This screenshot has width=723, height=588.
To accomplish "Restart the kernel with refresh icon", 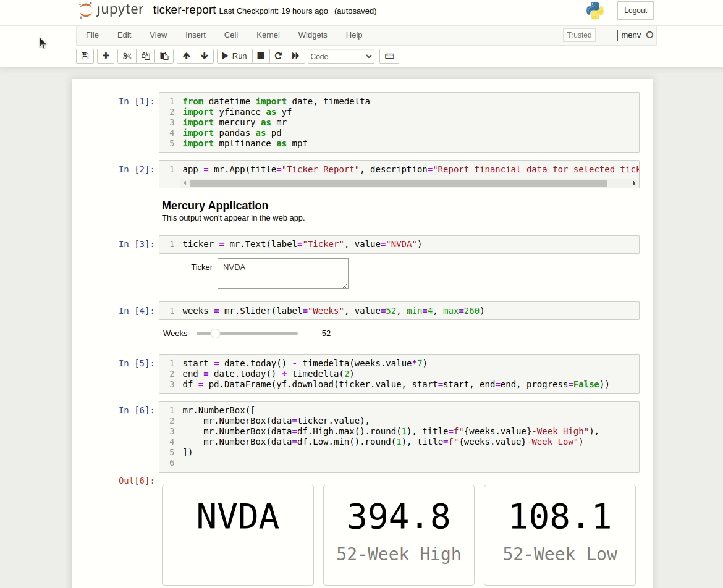I will [x=278, y=56].
